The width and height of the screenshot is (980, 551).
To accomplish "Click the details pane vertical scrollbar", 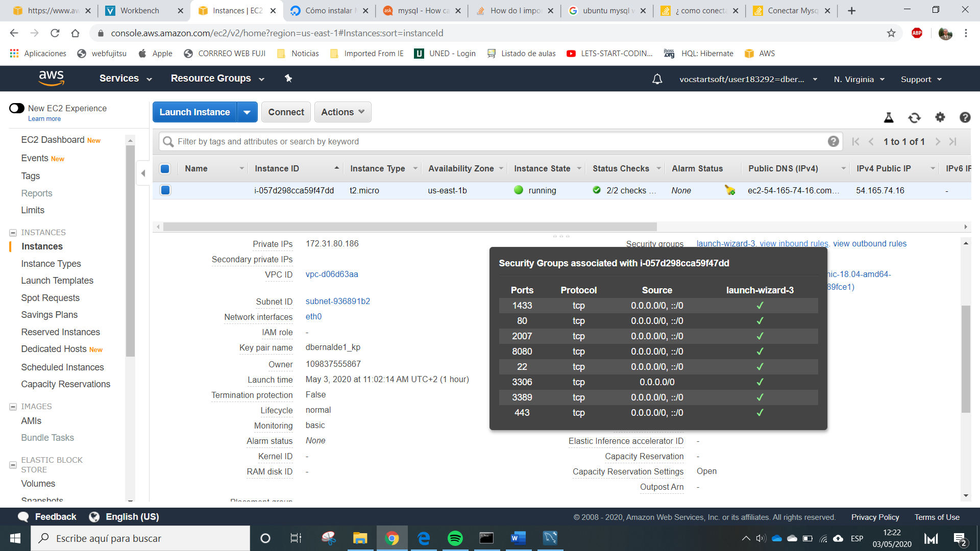I will point(965,359).
